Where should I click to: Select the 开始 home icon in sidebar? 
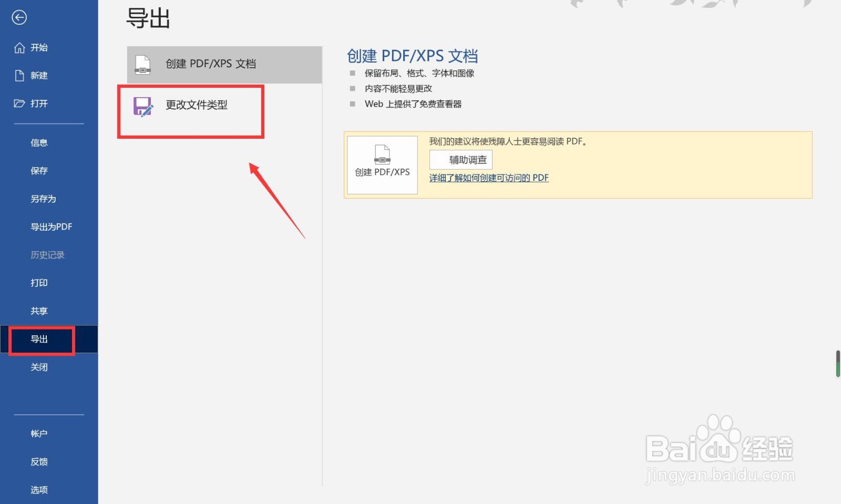pos(19,47)
